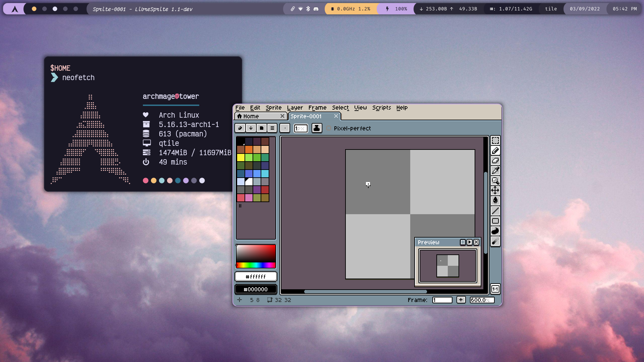Image resolution: width=644 pixels, height=362 pixels.
Task: Click the 1:1 mini editor button
Action: pyautogui.click(x=495, y=289)
